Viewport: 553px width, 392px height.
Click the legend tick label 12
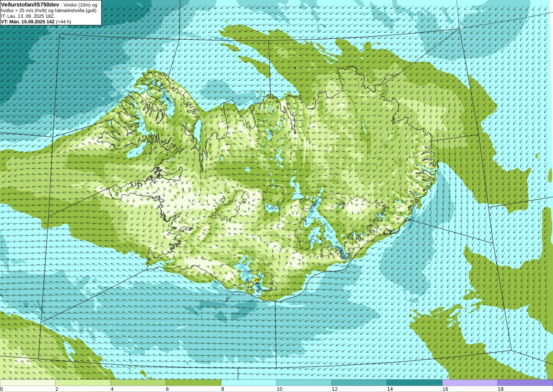(335, 389)
